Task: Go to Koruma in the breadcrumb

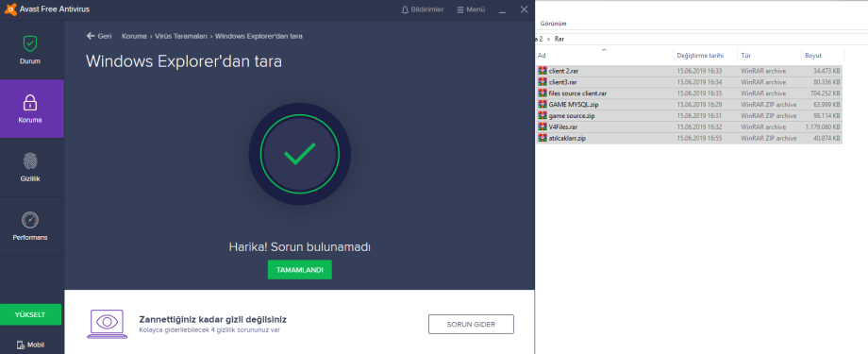Action: (134, 36)
